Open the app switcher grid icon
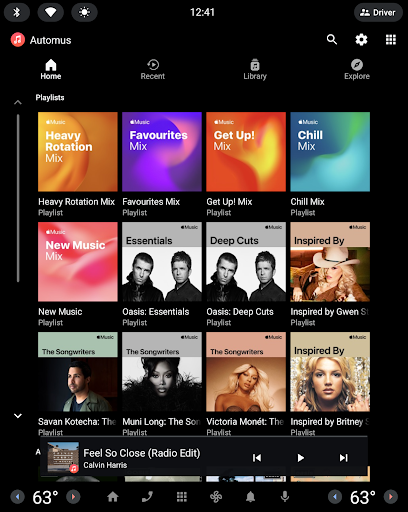Image resolution: width=408 pixels, height=512 pixels. (391, 40)
